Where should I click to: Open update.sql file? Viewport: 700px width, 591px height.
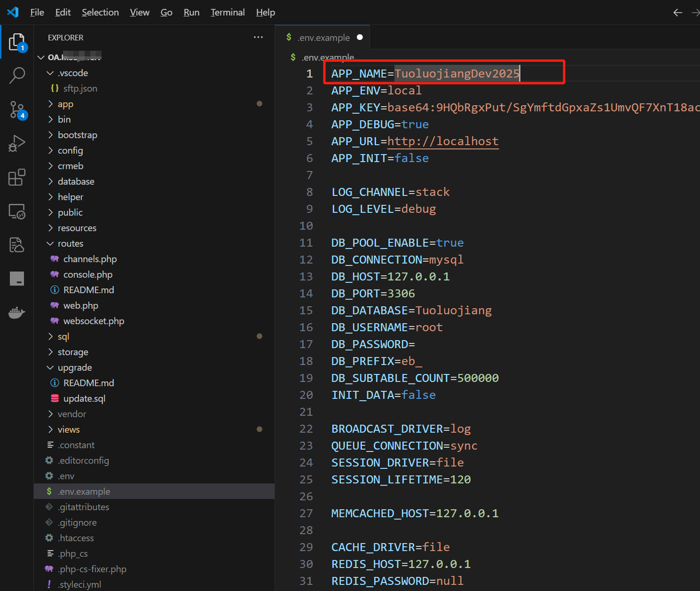click(x=154, y=398)
